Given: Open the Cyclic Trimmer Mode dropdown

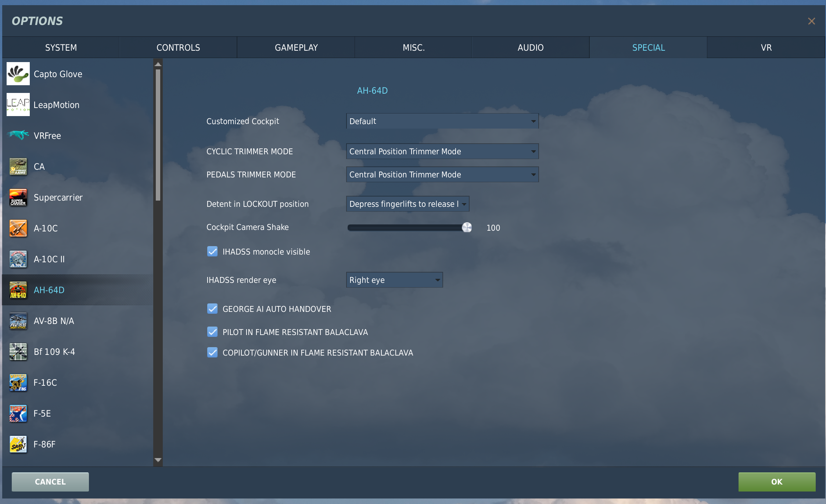Looking at the screenshot, I should tap(442, 151).
